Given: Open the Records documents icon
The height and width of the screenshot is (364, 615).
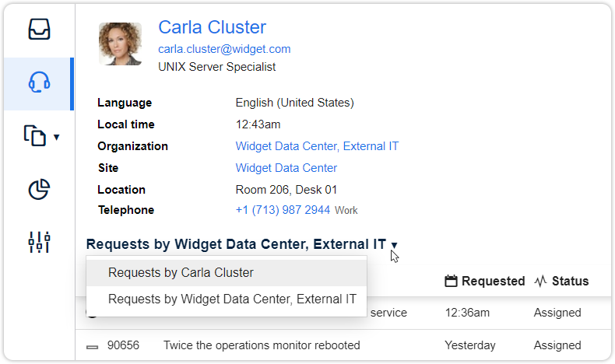Looking at the screenshot, I should (35, 135).
